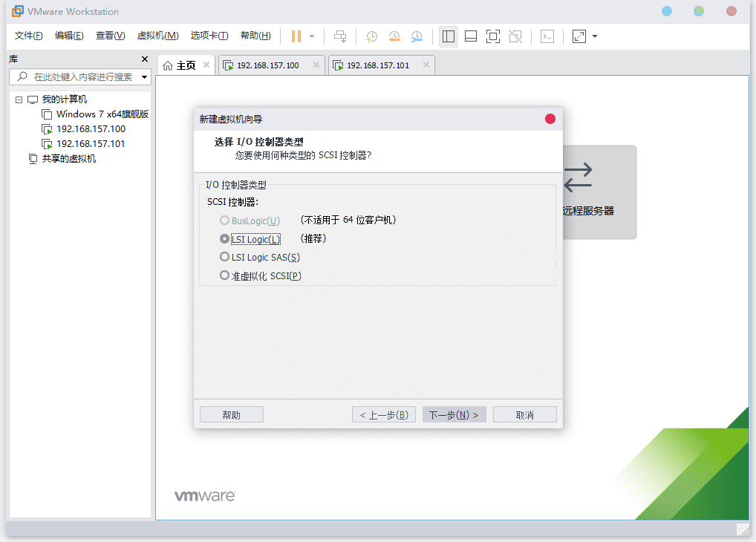Click the library search input field
Image resolution: width=756 pixels, height=542 pixels.
point(79,76)
